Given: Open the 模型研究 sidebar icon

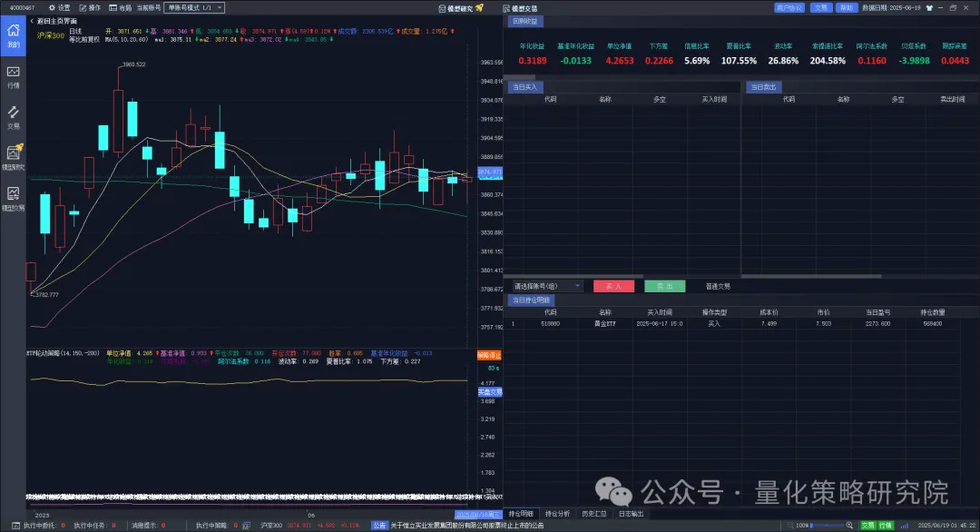Looking at the screenshot, I should coord(13,158).
